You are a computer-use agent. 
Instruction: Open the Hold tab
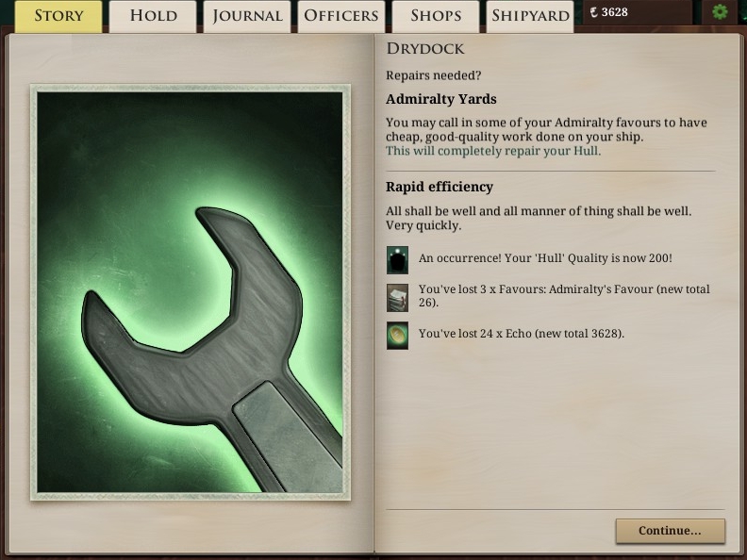tap(153, 16)
